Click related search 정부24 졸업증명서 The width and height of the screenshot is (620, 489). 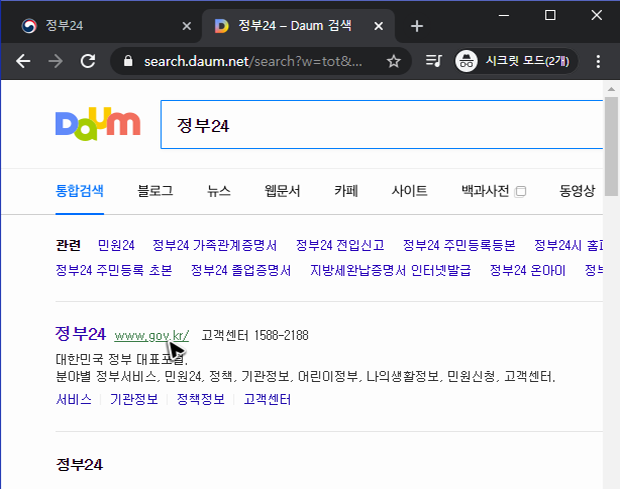(241, 270)
